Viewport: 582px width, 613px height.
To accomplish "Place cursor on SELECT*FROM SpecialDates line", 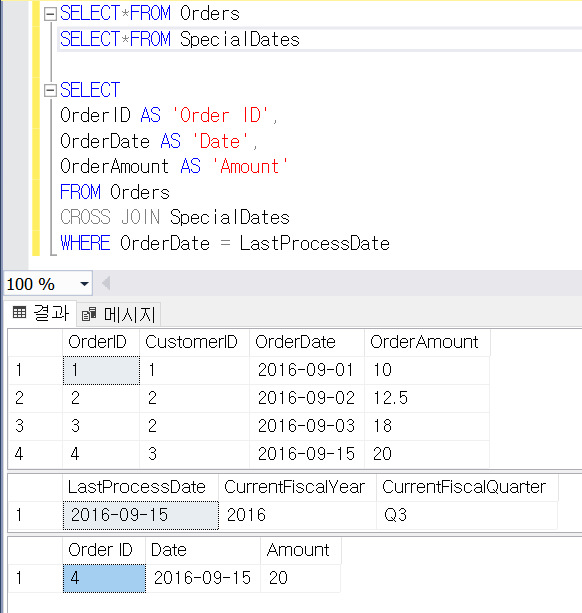I will (180, 39).
